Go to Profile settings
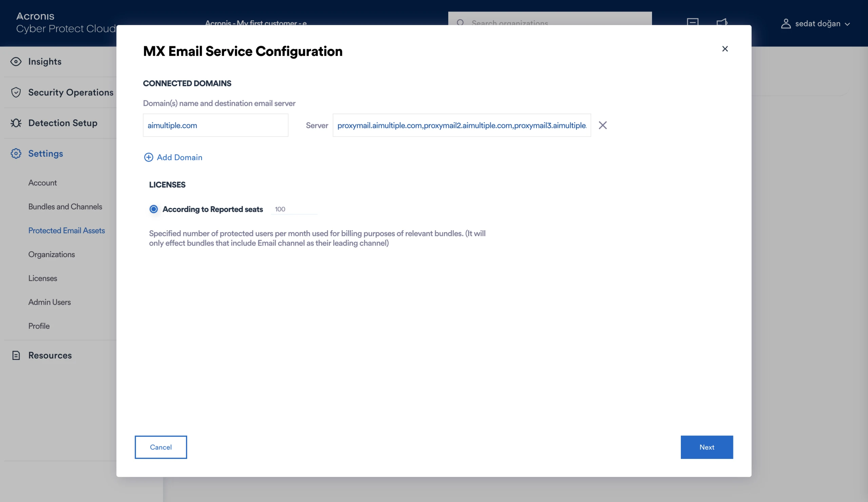868x502 pixels. [x=39, y=326]
